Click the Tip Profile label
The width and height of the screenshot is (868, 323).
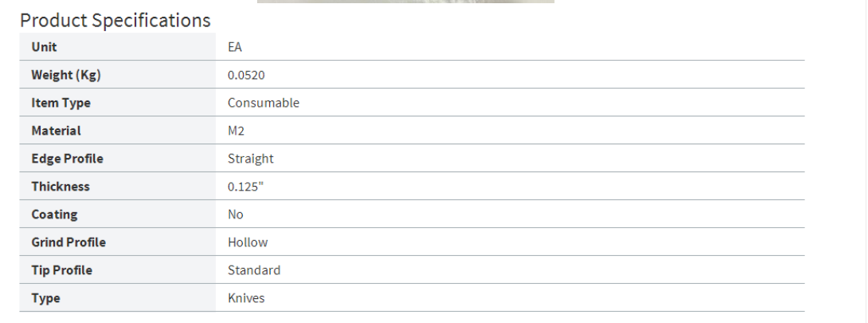pyautogui.click(x=61, y=270)
